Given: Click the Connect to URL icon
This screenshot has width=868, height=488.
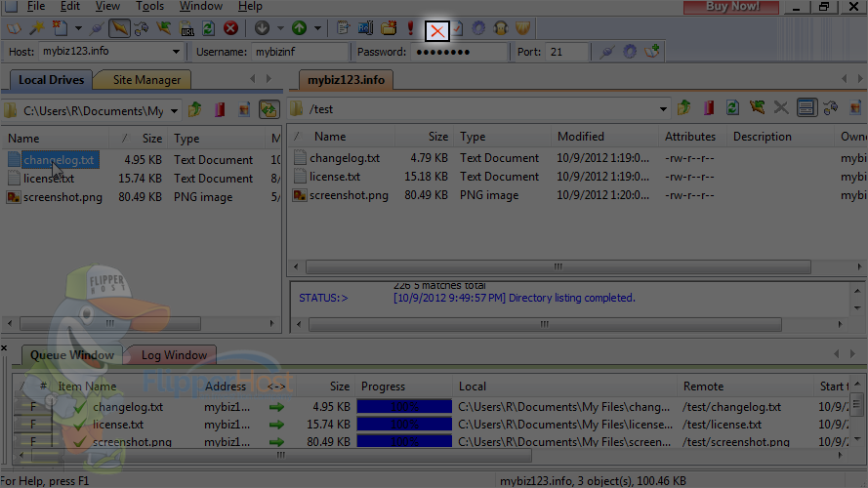Looking at the screenshot, I should click(x=187, y=28).
